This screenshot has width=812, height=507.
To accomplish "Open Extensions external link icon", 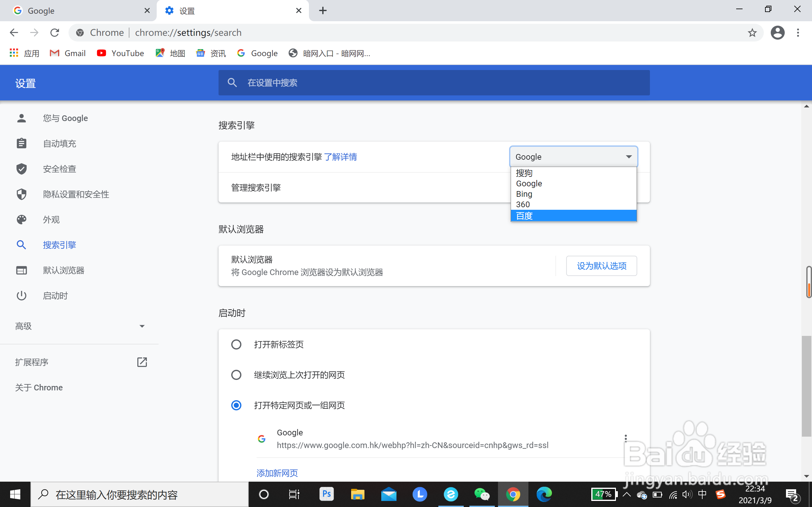I will coord(142,362).
